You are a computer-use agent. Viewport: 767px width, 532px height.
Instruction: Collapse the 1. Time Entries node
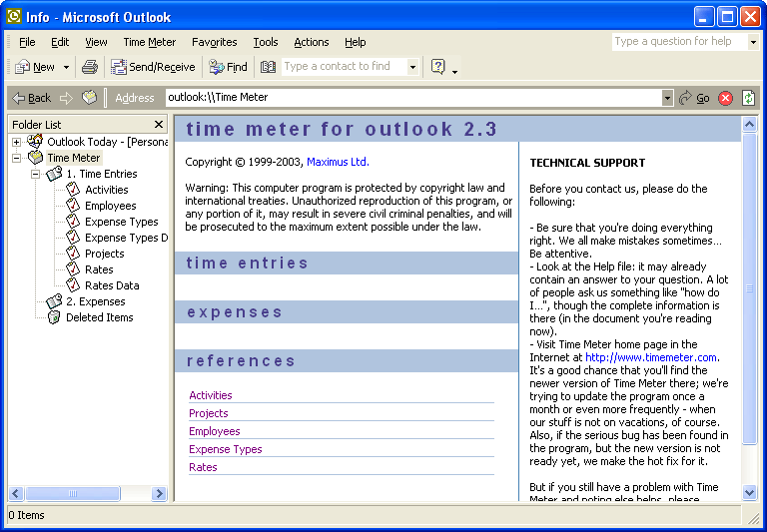(x=36, y=174)
